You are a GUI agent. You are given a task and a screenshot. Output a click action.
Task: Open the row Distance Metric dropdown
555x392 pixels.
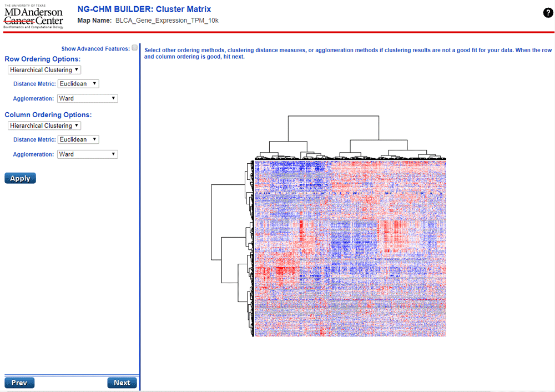pyautogui.click(x=78, y=83)
